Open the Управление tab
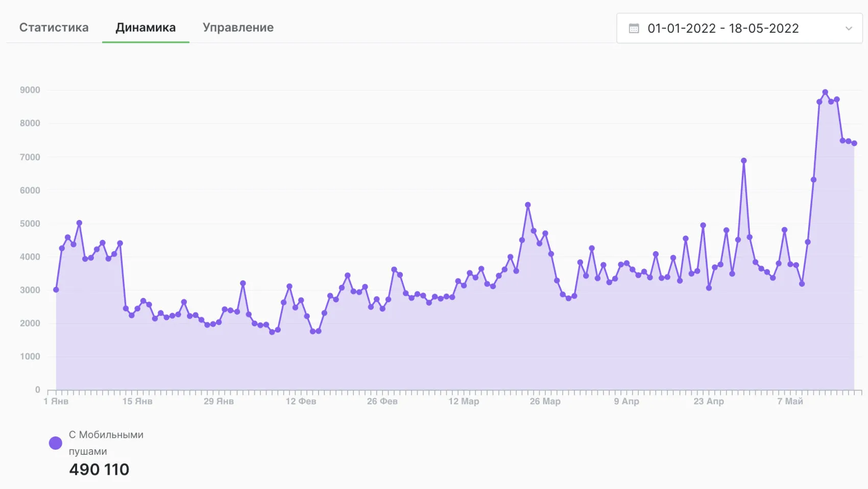Image resolution: width=868 pixels, height=489 pixels. pos(238,28)
